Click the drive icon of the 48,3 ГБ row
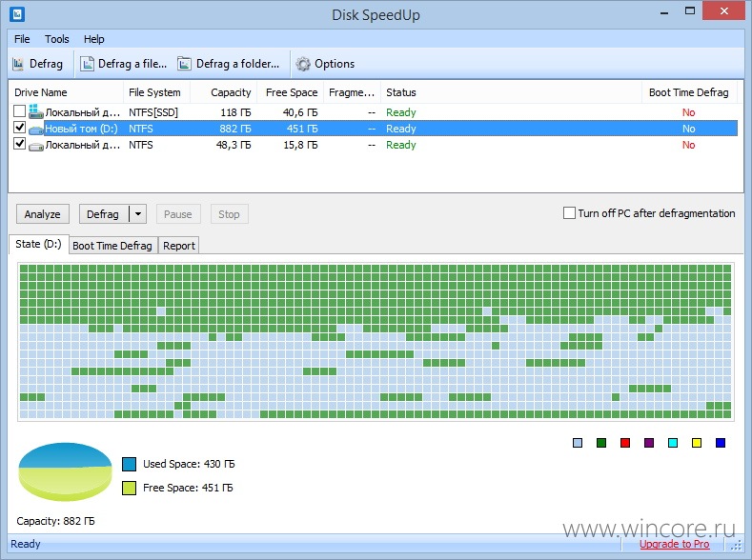This screenshot has height=560, width=752. pyautogui.click(x=35, y=146)
